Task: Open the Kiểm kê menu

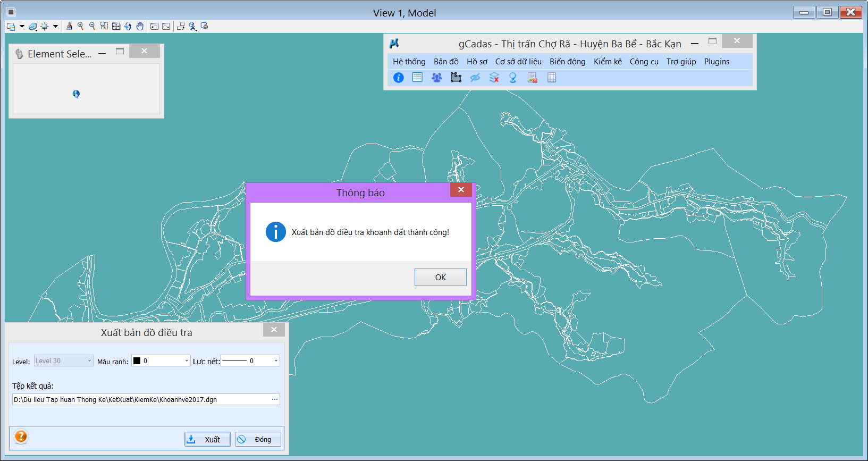Action: 607,62
